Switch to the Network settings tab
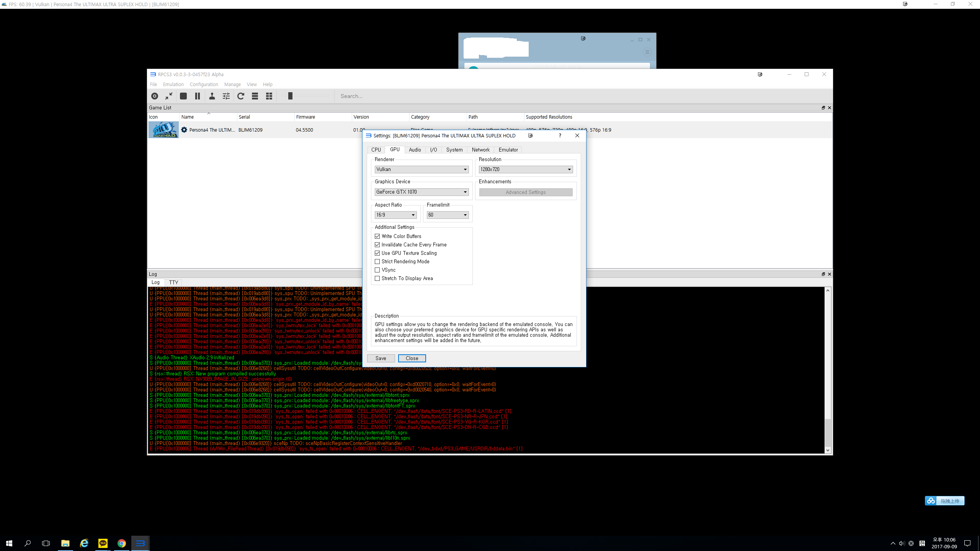This screenshot has height=551, width=980. [x=480, y=150]
